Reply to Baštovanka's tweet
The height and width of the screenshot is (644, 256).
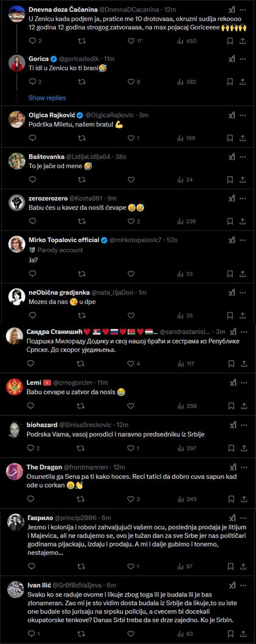[x=33, y=179]
